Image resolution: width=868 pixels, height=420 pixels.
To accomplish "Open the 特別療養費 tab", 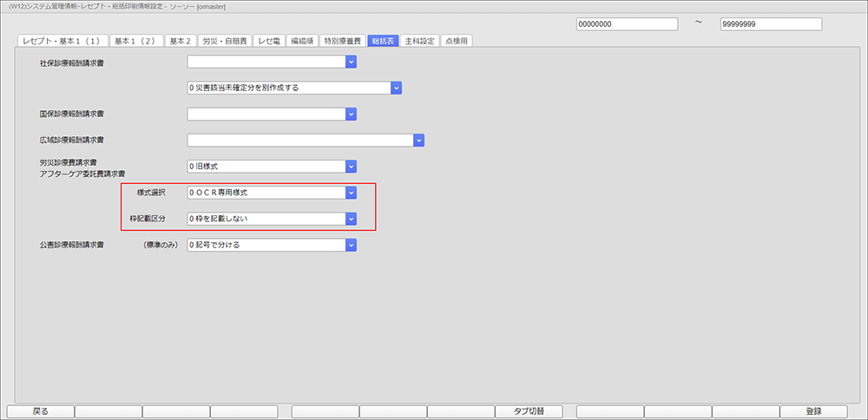I will pyautogui.click(x=342, y=41).
